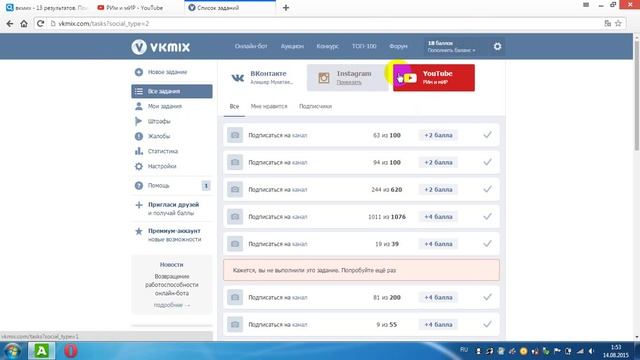The image size is (640, 360).
Task: Click +2 балла button for 63 of 100
Action: (x=438, y=135)
